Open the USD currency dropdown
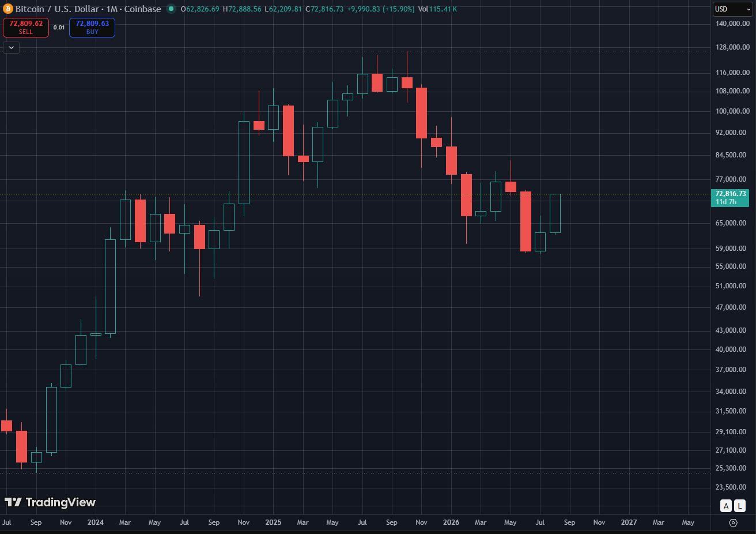This screenshot has width=756, height=534. point(732,9)
